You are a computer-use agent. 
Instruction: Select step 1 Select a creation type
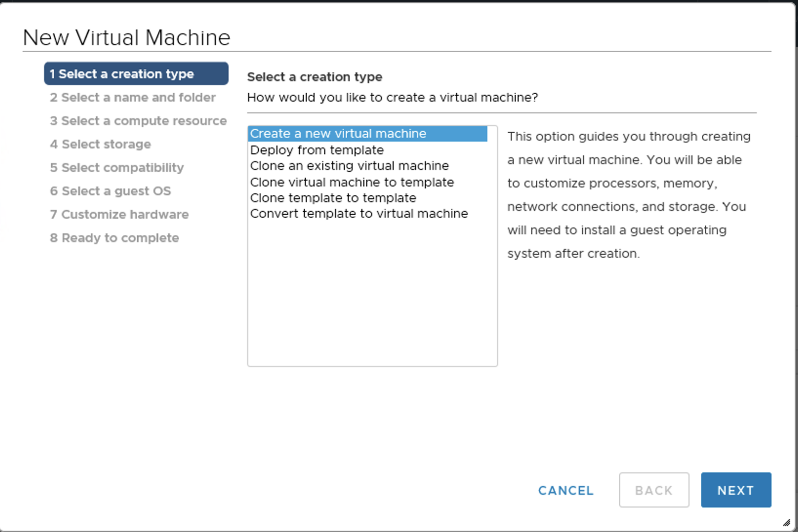(x=136, y=74)
